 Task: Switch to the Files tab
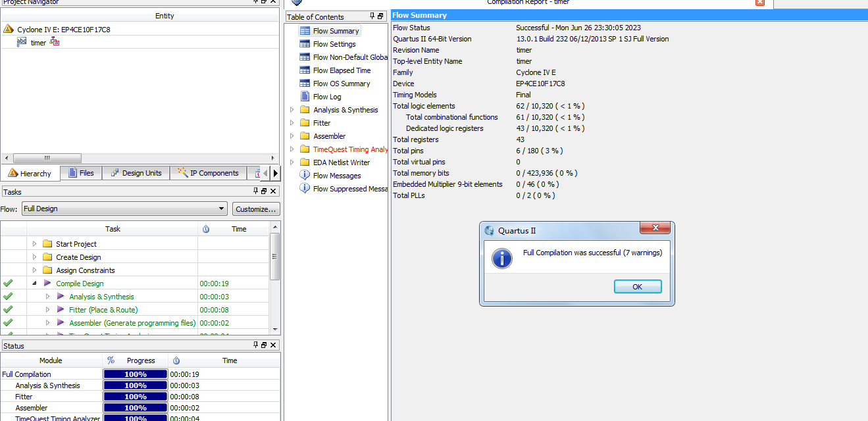click(80, 173)
